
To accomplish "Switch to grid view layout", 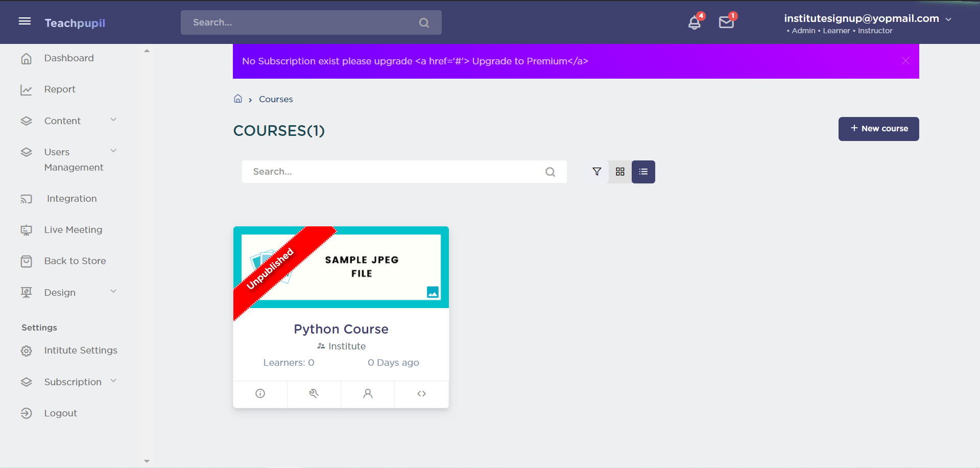I will point(620,172).
